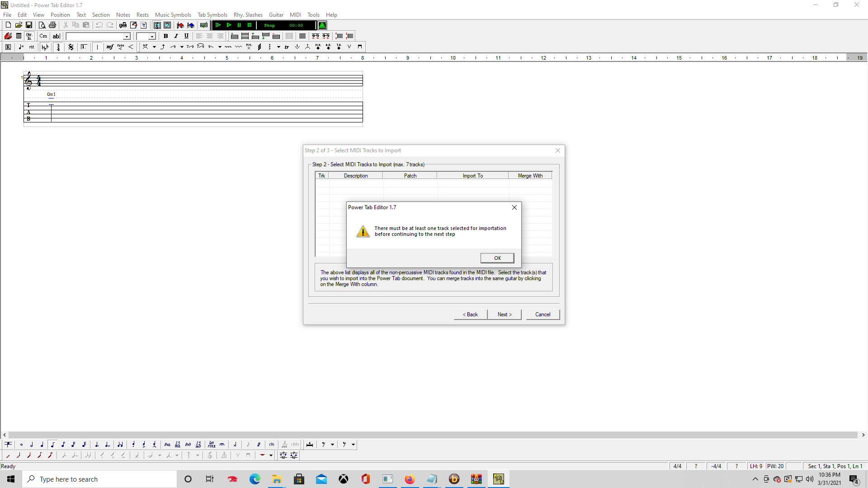Viewport: 868px width, 488px height.
Task: Click the Merge With column header
Action: pos(530,176)
